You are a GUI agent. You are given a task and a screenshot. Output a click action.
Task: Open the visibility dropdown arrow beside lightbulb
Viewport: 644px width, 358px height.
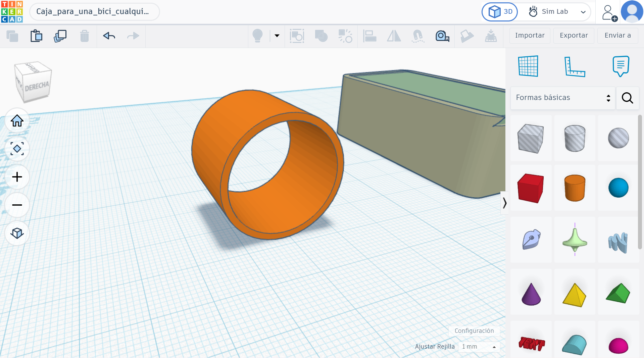(277, 36)
